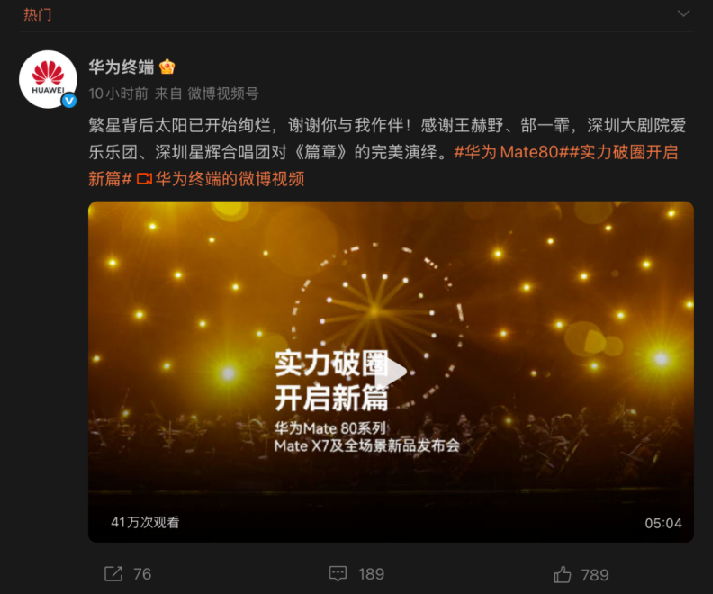Open 华为终端的微博视频 link
Image resolution: width=713 pixels, height=594 pixels.
pyautogui.click(x=230, y=179)
